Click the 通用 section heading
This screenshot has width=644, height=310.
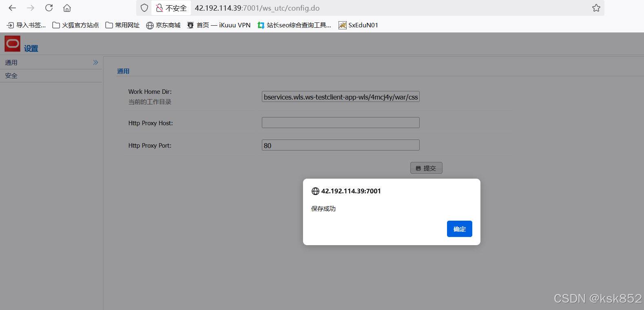[123, 71]
